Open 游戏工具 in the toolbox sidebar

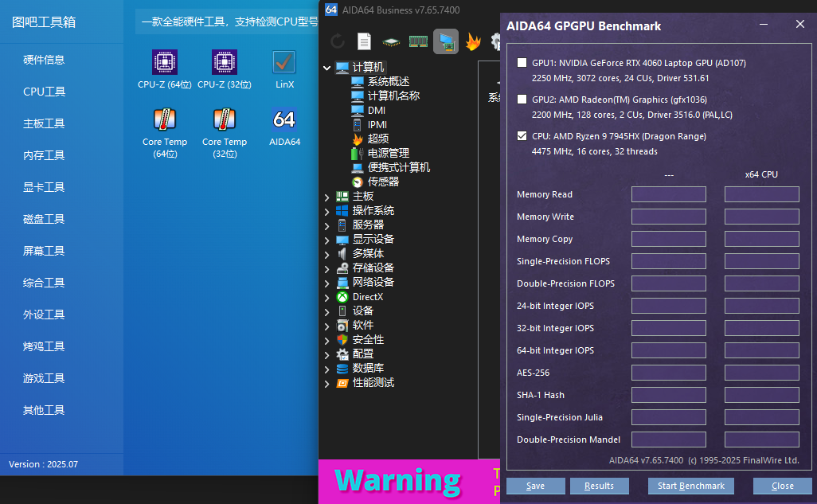coord(44,378)
